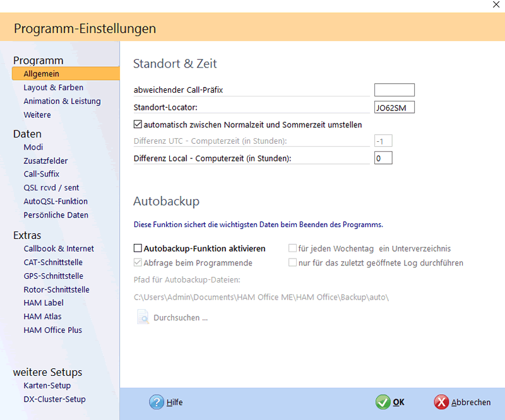
Task: Open DX-Cluster-Setup
Action: (55, 399)
